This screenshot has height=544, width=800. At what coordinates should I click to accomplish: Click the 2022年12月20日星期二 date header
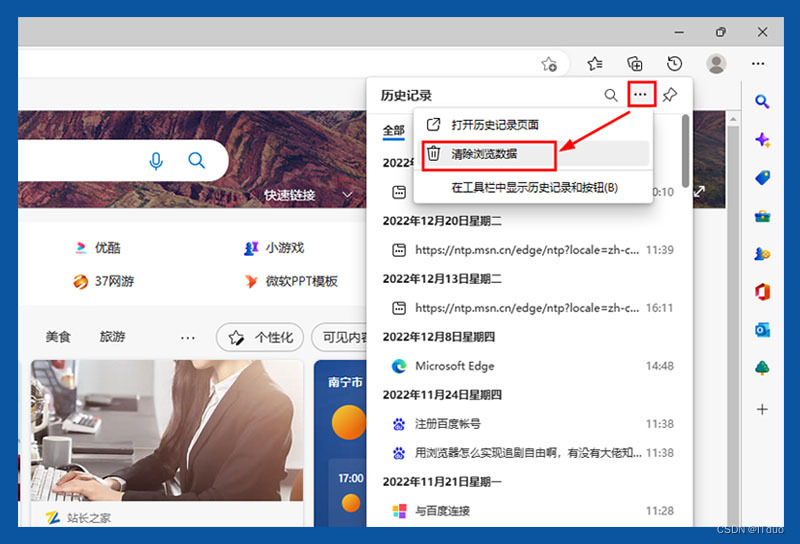click(442, 221)
